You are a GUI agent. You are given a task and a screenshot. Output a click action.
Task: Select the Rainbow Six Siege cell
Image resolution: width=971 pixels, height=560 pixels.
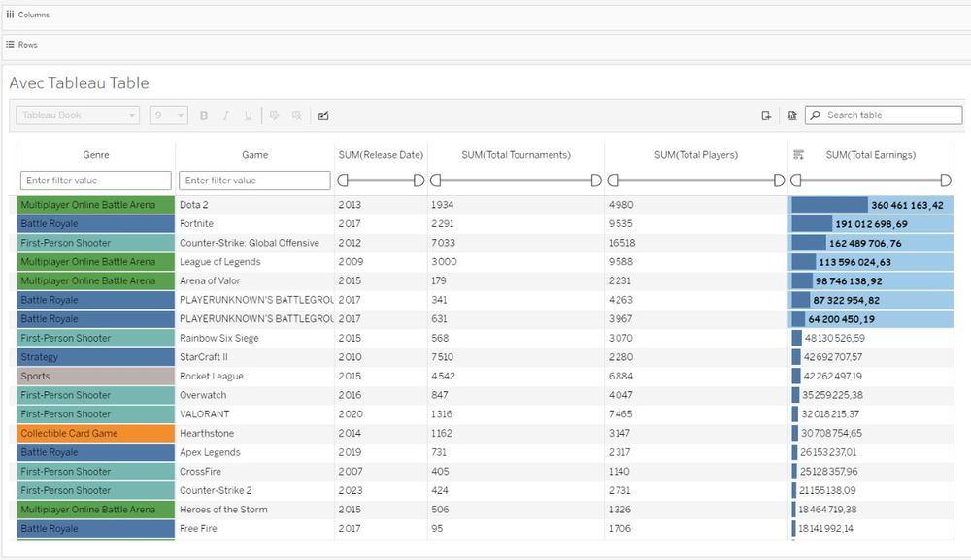255,339
